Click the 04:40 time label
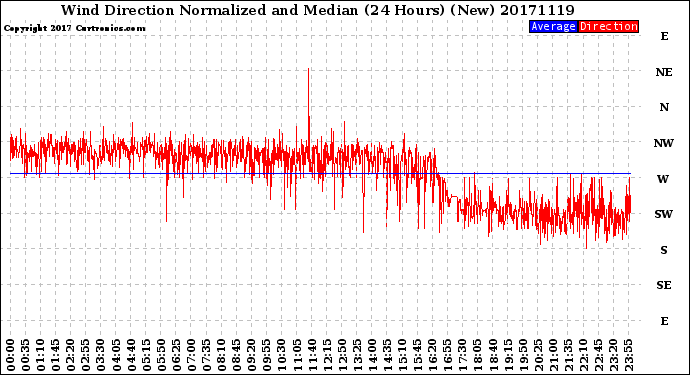This screenshot has width=690, height=375. click(x=131, y=355)
